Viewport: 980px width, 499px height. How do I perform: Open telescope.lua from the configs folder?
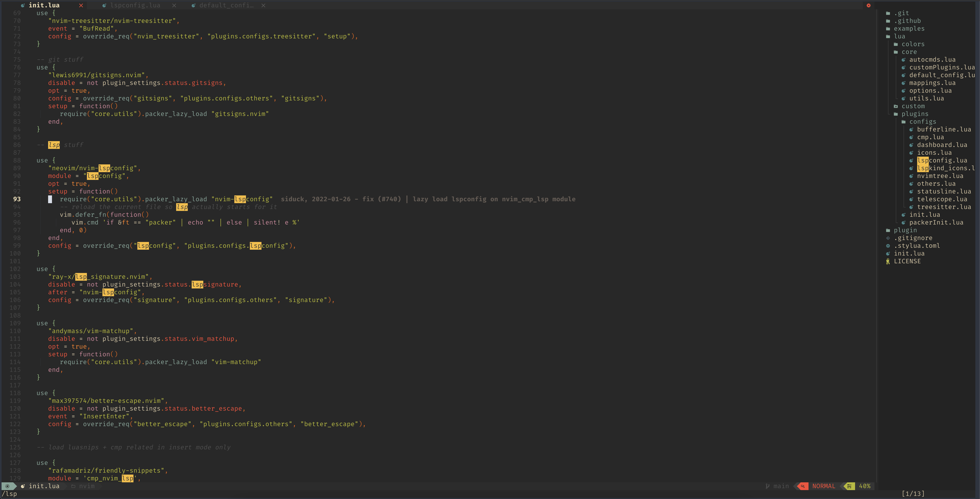(942, 199)
